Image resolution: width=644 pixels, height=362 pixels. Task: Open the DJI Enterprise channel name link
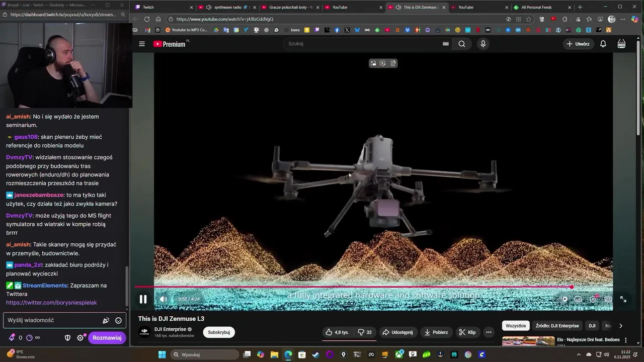point(170,329)
